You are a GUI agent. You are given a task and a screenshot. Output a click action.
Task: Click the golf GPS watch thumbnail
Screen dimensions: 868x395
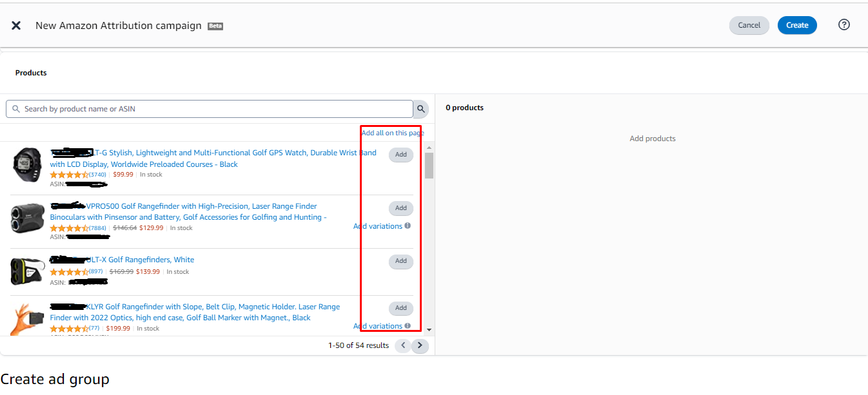point(28,164)
